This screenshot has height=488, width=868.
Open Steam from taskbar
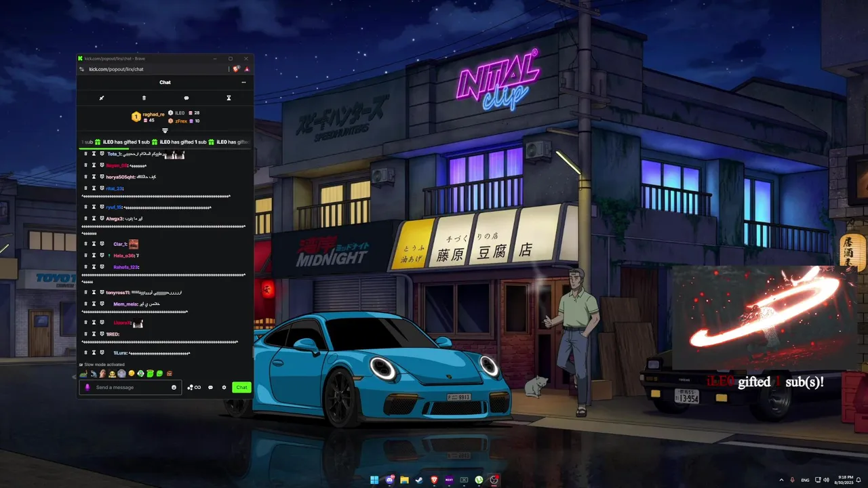[x=419, y=480]
